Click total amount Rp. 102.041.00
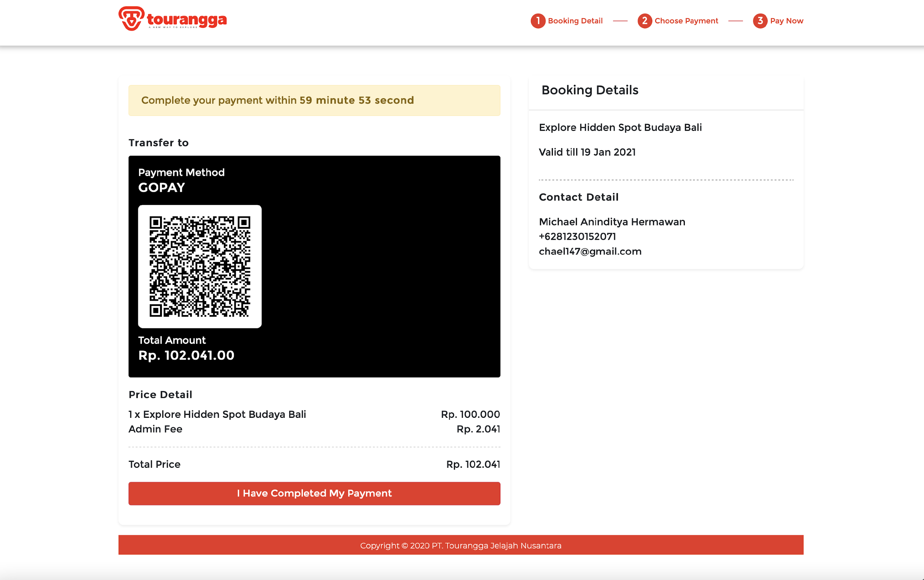924x580 pixels. 186,355
